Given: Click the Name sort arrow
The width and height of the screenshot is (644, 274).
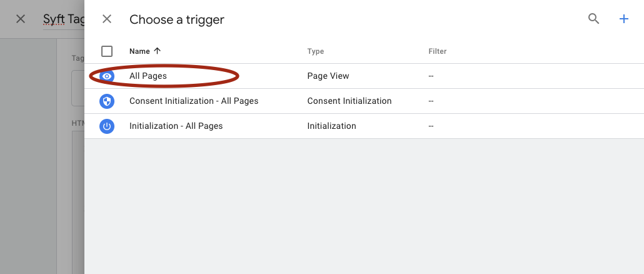Looking at the screenshot, I should click(157, 51).
